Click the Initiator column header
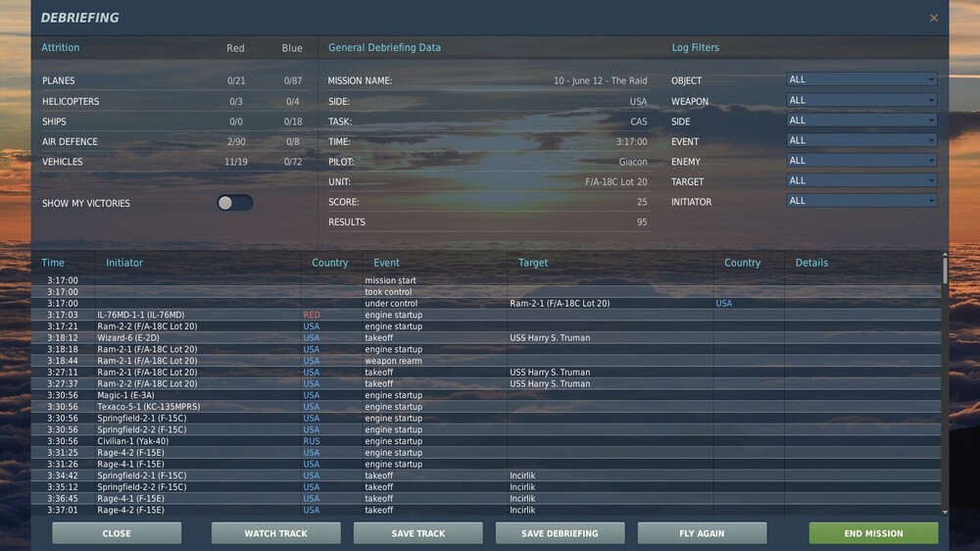This screenshot has width=980, height=551. (124, 263)
